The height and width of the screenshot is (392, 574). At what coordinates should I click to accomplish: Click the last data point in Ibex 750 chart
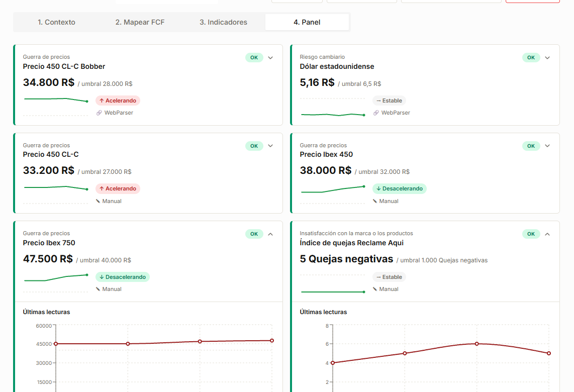tap(272, 341)
